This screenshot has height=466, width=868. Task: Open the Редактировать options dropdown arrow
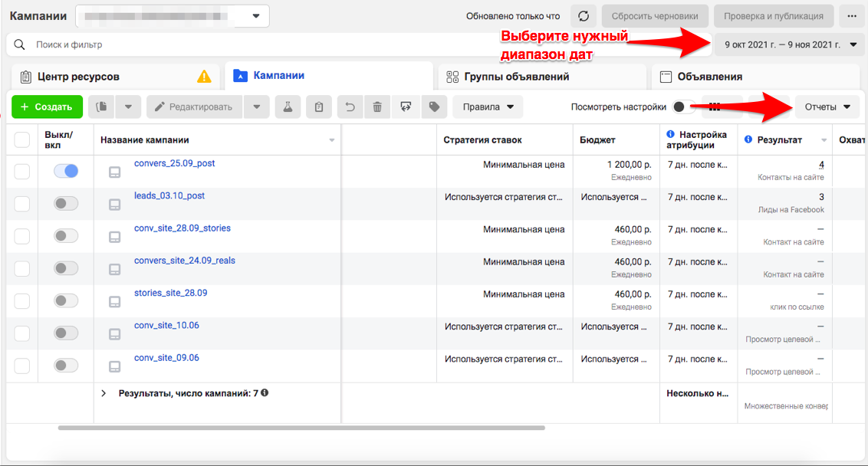coord(257,107)
